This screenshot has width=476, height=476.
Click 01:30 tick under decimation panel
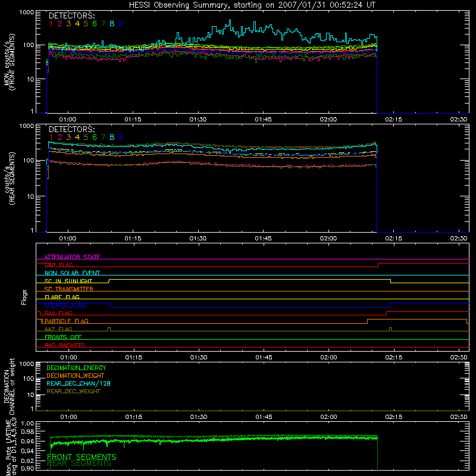coord(199,417)
